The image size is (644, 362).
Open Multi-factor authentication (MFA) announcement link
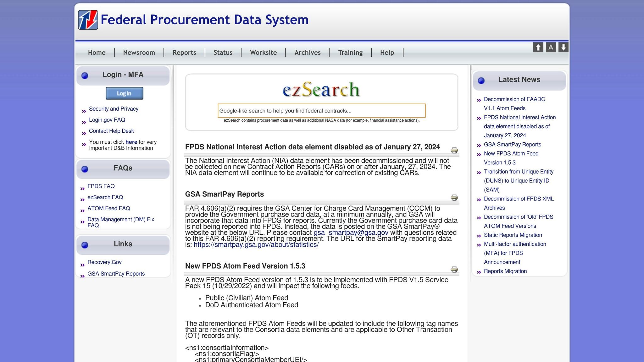(515, 253)
